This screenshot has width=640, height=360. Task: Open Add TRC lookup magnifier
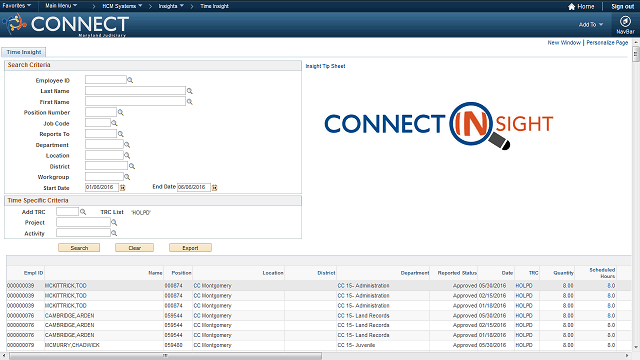pos(83,212)
